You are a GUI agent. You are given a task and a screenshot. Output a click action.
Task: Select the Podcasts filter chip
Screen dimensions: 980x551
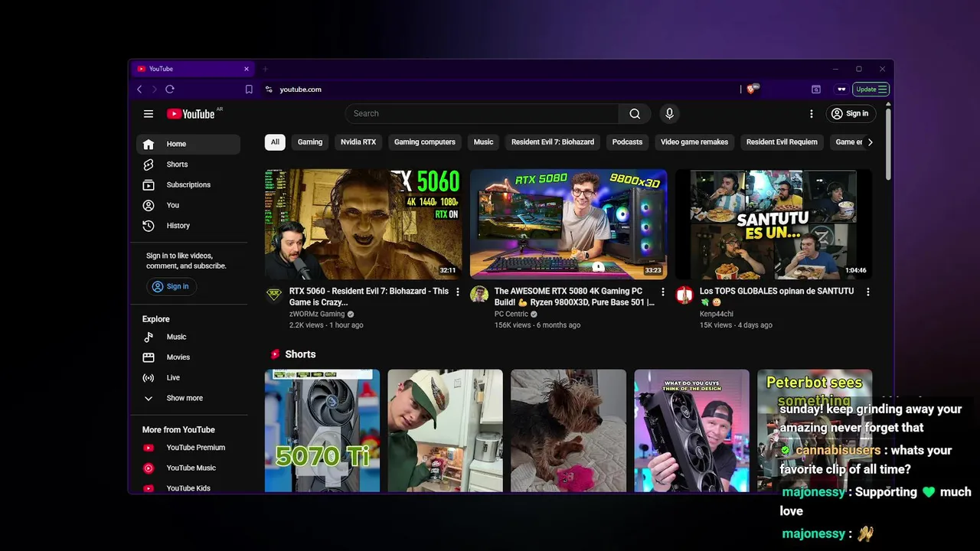coord(627,142)
